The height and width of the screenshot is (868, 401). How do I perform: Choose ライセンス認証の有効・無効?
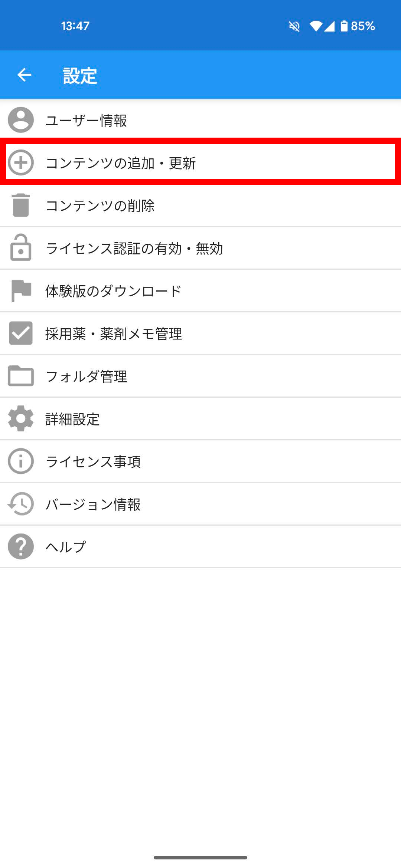click(134, 248)
